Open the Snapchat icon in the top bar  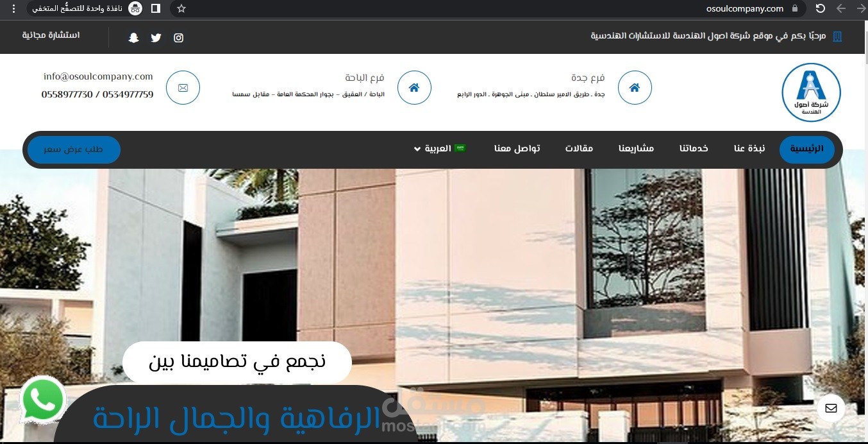click(133, 37)
